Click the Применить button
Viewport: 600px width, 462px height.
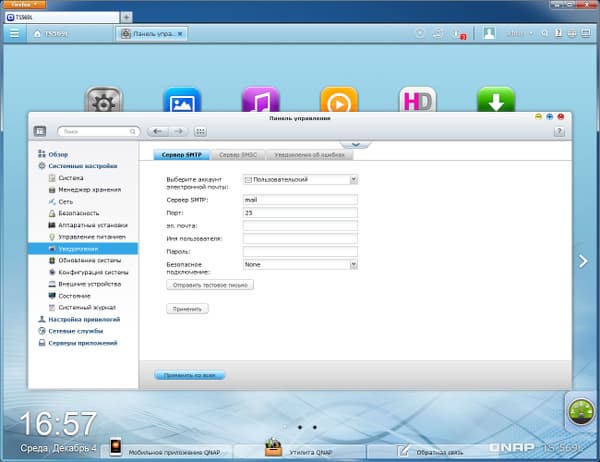point(187,309)
